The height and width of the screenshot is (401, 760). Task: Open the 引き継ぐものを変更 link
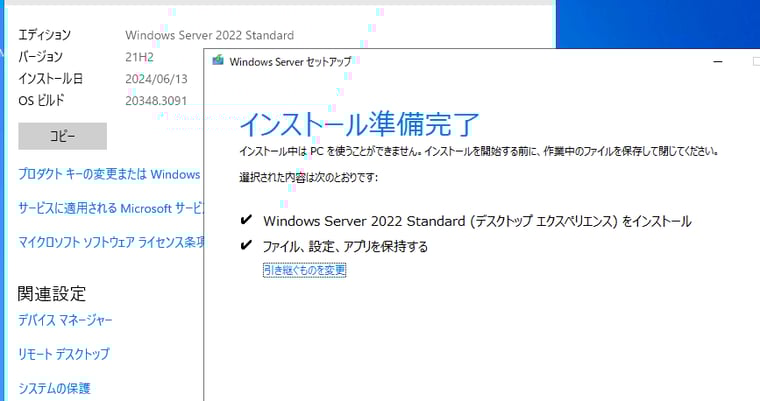[x=304, y=270]
